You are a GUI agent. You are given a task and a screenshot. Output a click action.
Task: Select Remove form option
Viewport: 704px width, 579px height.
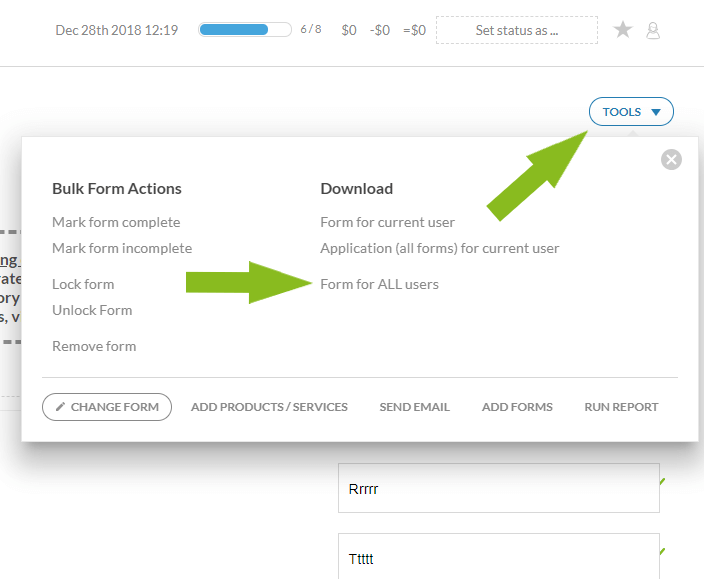(x=94, y=346)
